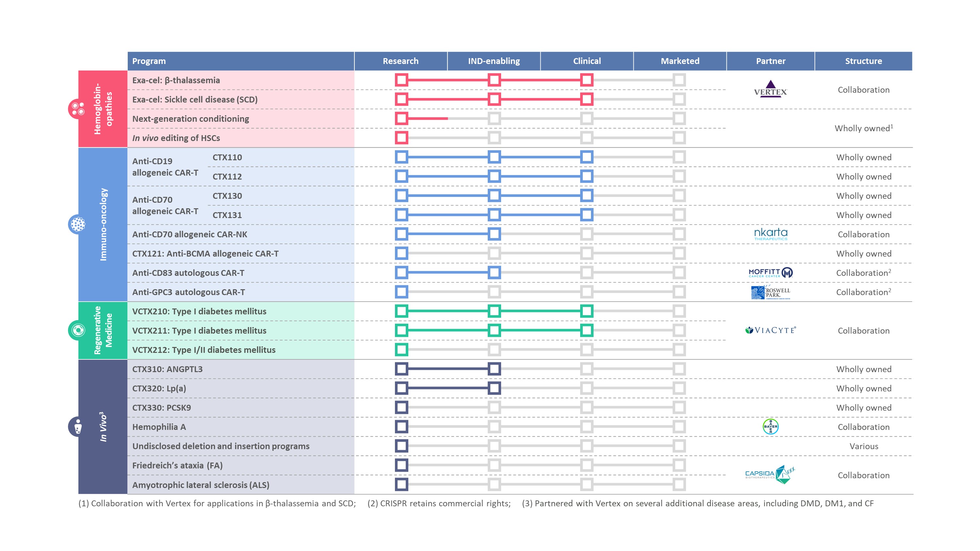Screen dimensions: 980x551
Task: Click the Roswell Park logo
Action: (771, 292)
